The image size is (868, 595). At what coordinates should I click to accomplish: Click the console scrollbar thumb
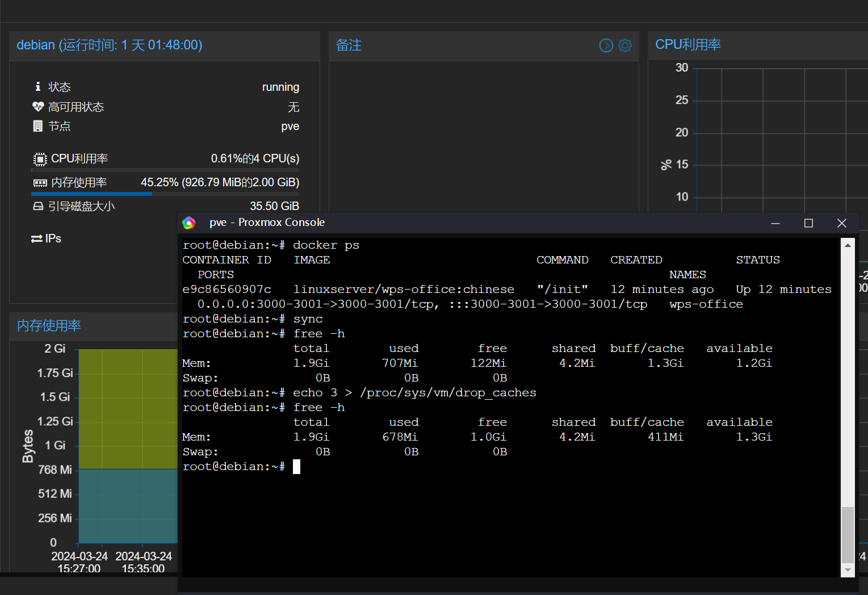tap(848, 534)
